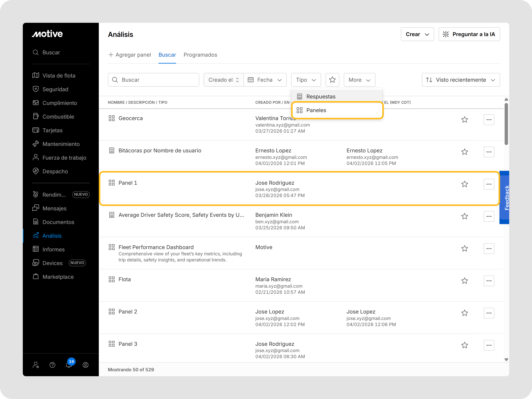532x399 pixels.
Task: Open three-dot menu for Panel 1
Action: (x=488, y=184)
